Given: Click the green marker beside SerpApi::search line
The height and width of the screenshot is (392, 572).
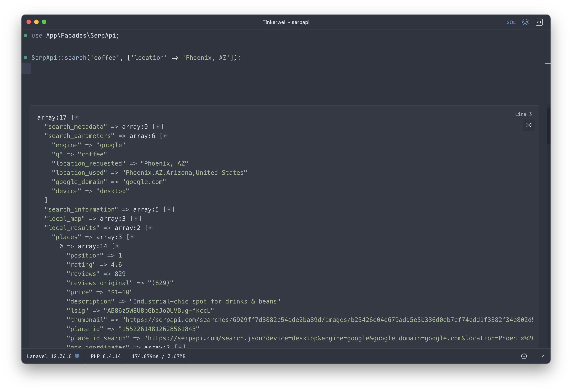Looking at the screenshot, I should click(x=26, y=58).
